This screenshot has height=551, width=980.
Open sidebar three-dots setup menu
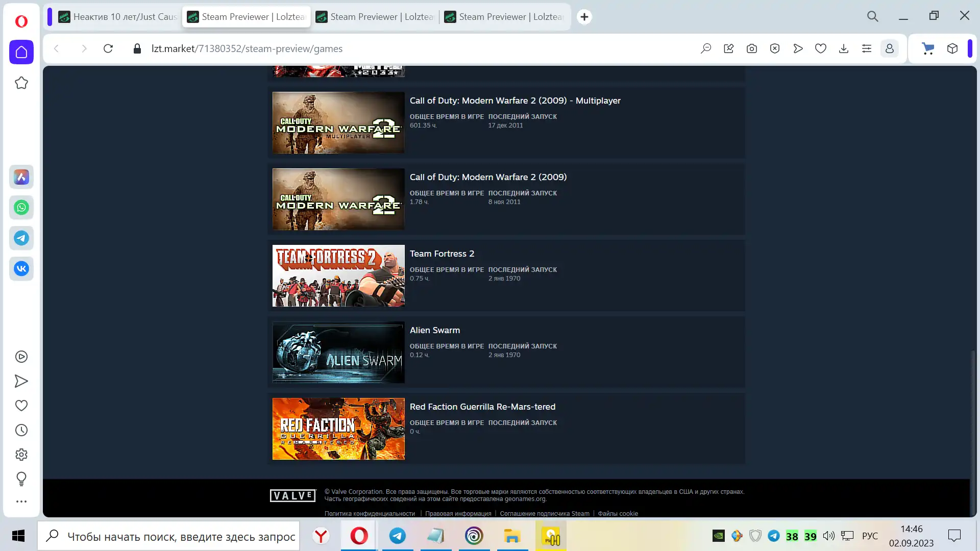click(21, 502)
